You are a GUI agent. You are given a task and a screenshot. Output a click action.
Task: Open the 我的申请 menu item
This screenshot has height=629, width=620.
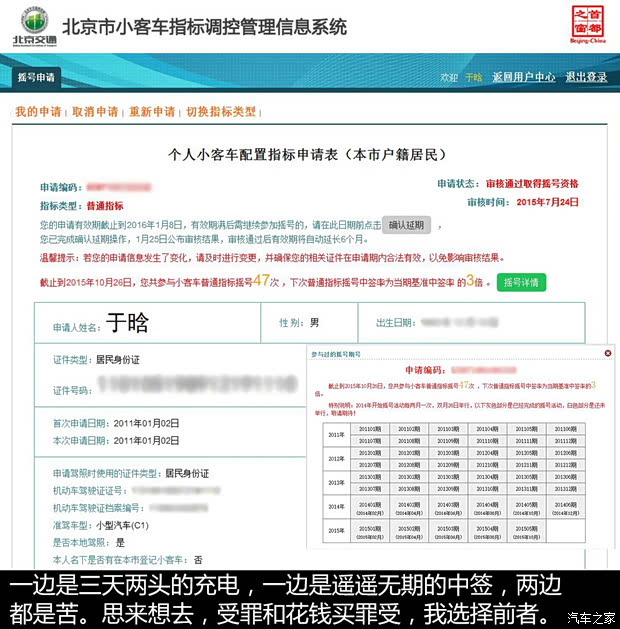(38, 112)
